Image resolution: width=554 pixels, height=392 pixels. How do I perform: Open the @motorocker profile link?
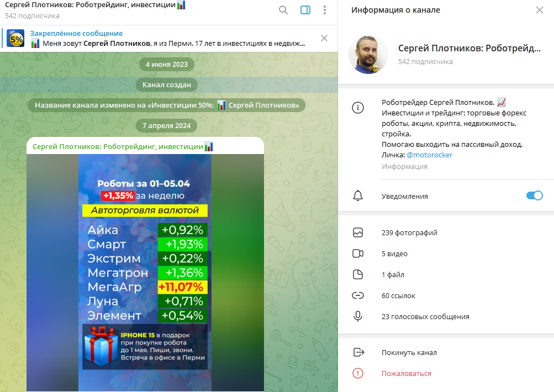[429, 155]
